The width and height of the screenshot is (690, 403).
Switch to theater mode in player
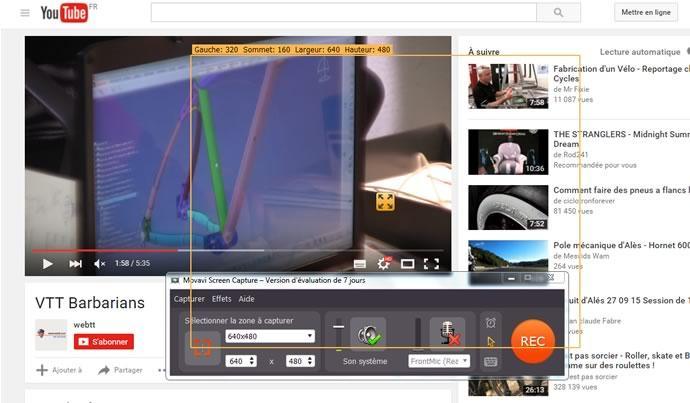(x=407, y=264)
